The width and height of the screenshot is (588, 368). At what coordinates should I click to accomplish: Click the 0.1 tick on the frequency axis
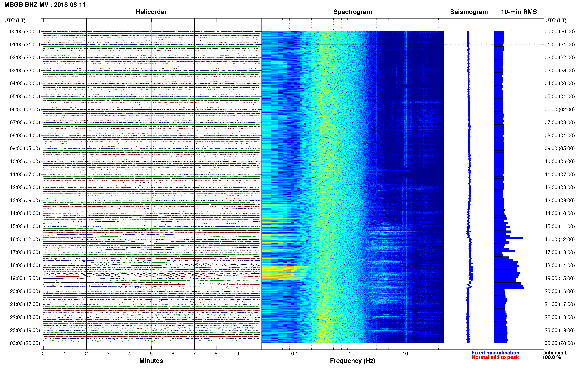tap(295, 354)
